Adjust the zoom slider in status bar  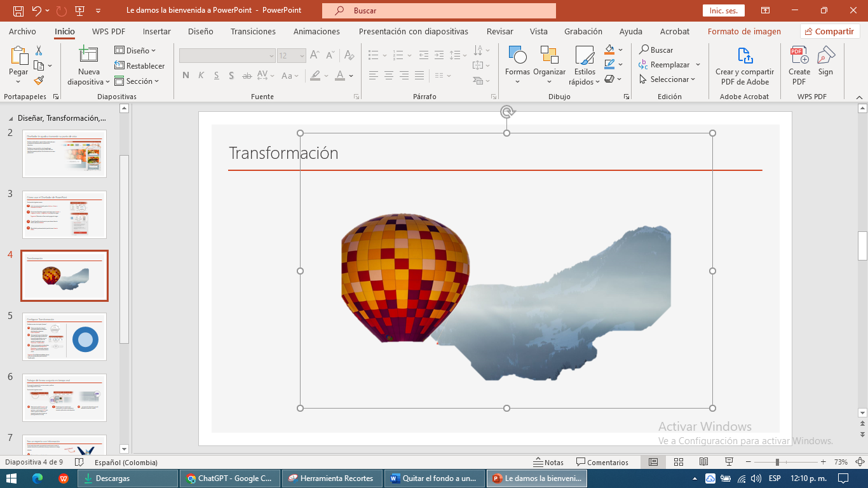tap(776, 462)
